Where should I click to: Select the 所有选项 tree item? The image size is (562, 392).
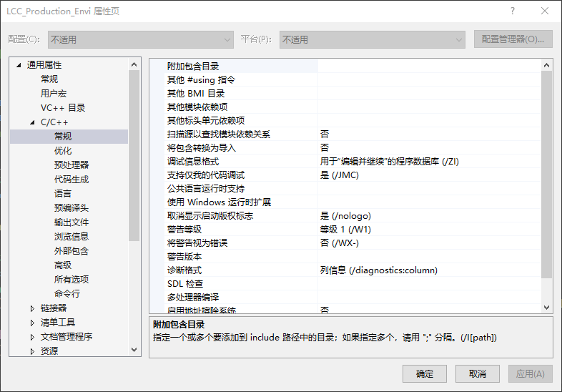tap(72, 280)
